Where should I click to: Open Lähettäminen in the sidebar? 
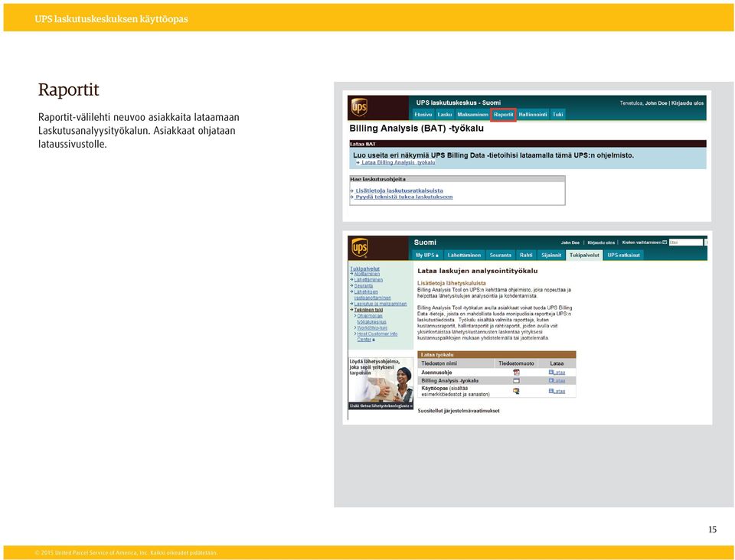[x=368, y=280]
